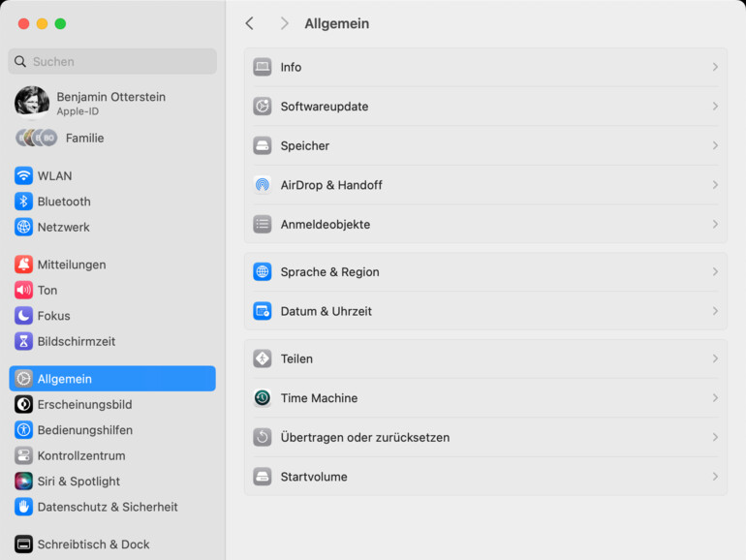Select WLAN in the sidebar
This screenshot has width=746, height=560.
pyautogui.click(x=54, y=176)
